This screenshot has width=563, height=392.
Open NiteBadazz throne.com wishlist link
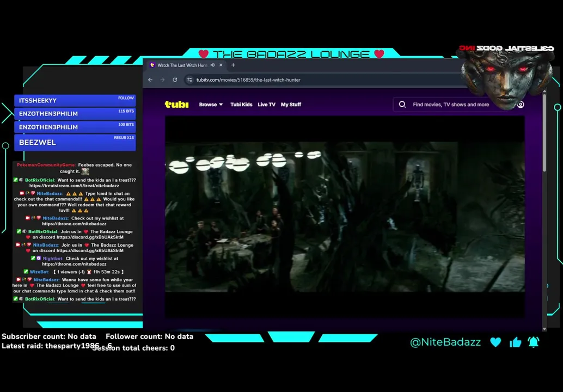click(74, 224)
